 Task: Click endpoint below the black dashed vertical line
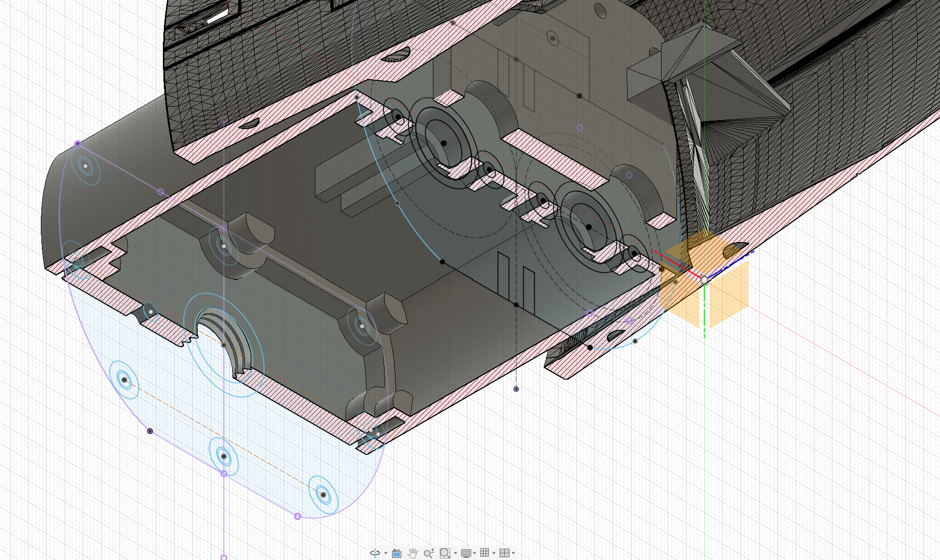[516, 389]
